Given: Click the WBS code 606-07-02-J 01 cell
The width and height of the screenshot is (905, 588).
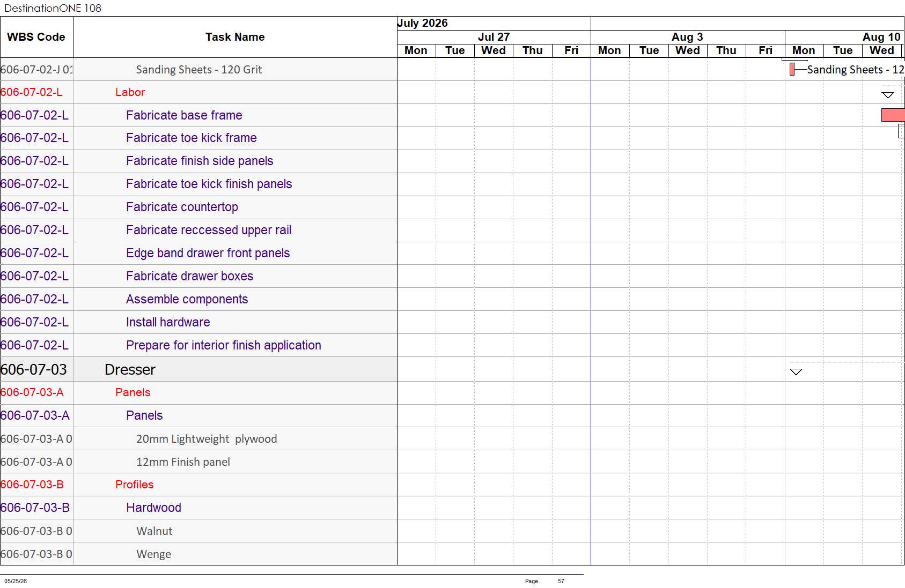Looking at the screenshot, I should pyautogui.click(x=36, y=69).
